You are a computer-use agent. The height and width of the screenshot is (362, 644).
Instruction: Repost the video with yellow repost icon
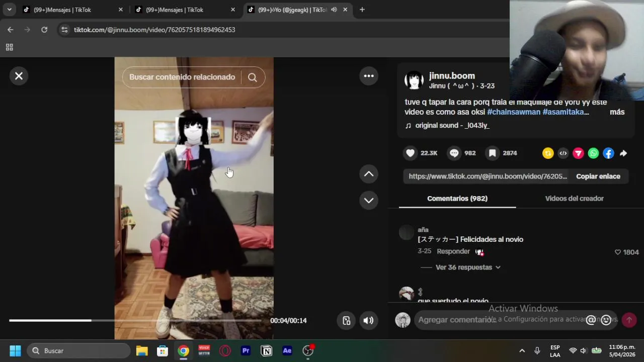548,153
